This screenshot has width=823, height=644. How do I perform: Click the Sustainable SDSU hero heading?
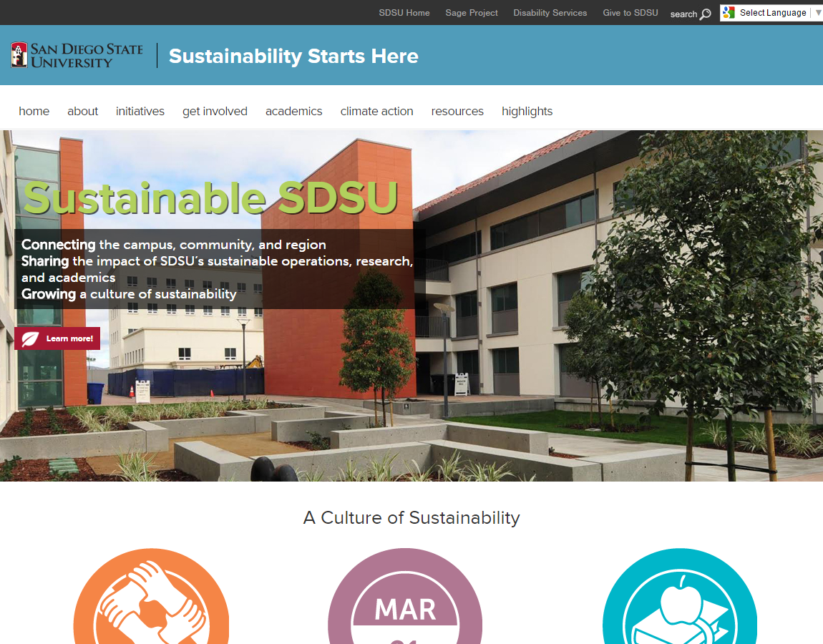pos(210,198)
